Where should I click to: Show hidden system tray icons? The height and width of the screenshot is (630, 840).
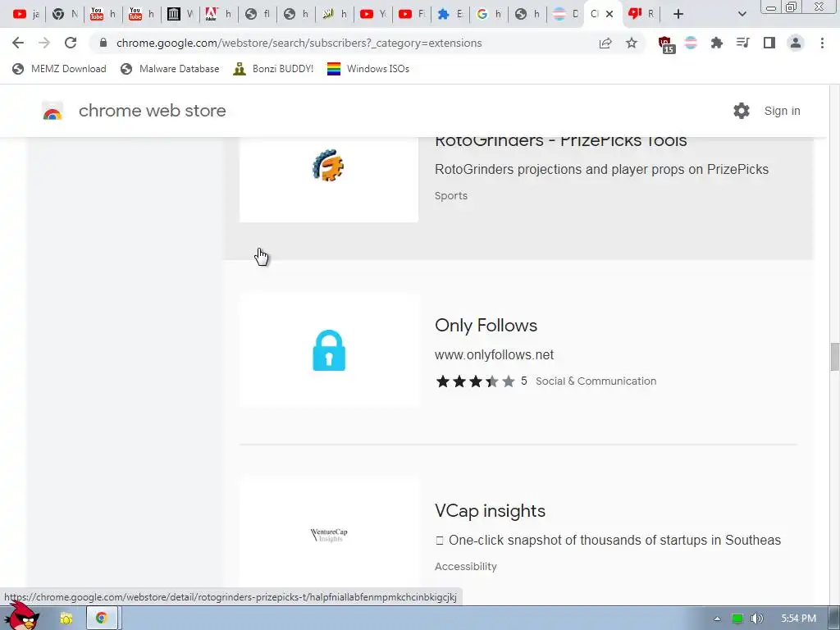click(x=717, y=619)
